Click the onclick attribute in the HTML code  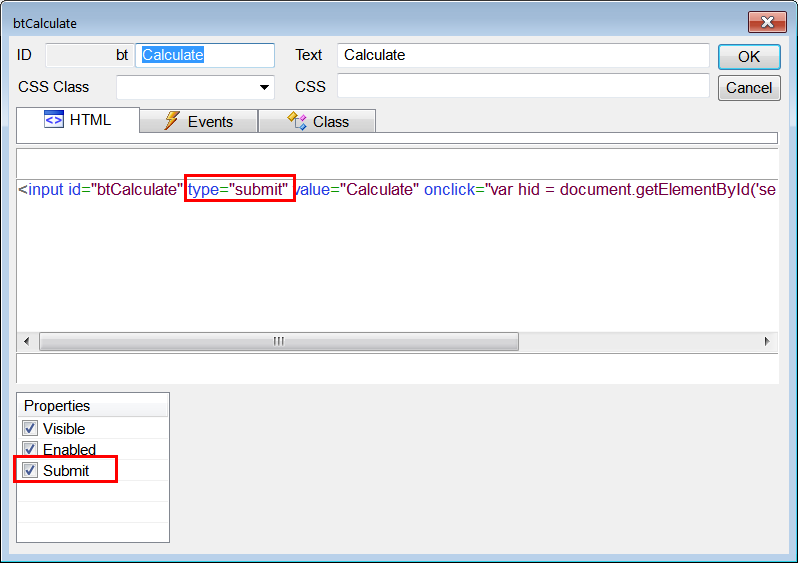[600, 189]
